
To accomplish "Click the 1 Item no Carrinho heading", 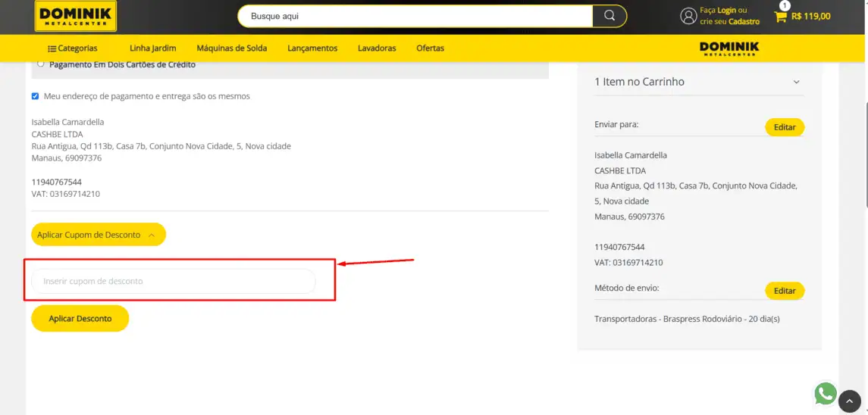I will tap(639, 82).
